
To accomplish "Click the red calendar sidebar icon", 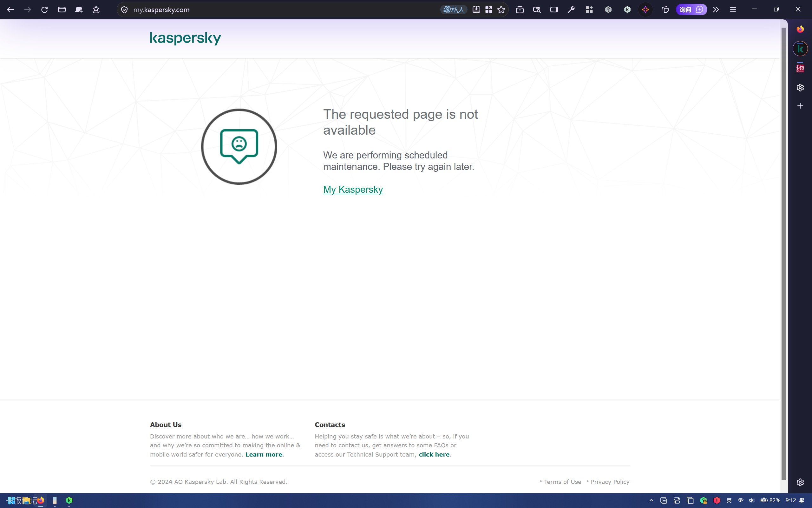I will 800,68.
